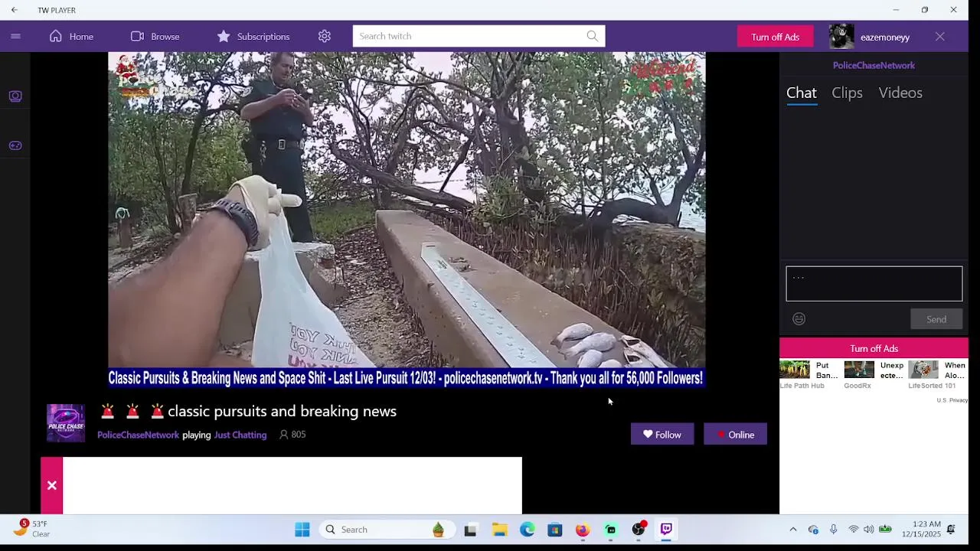Click the gamepad icon in left sidebar
The image size is (980, 551).
pyautogui.click(x=15, y=145)
